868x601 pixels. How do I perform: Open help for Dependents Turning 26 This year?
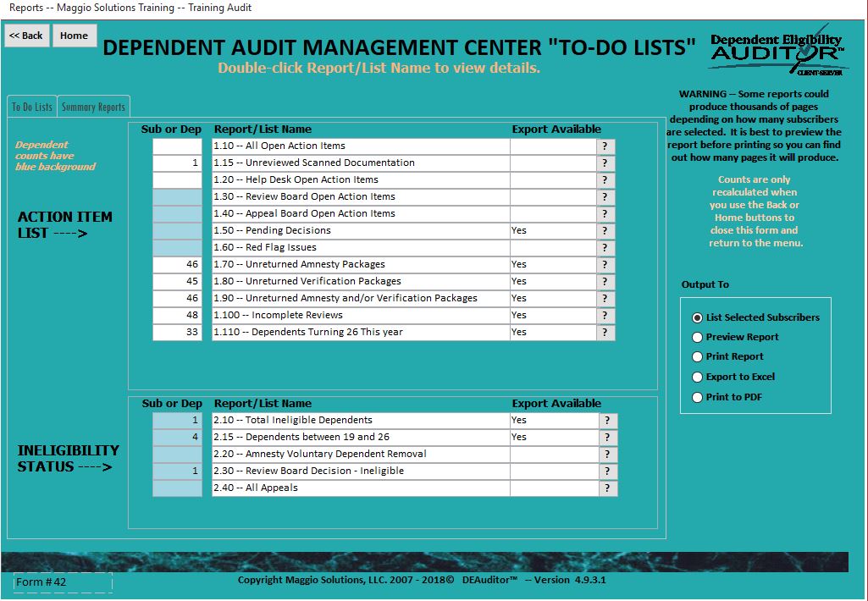click(605, 333)
